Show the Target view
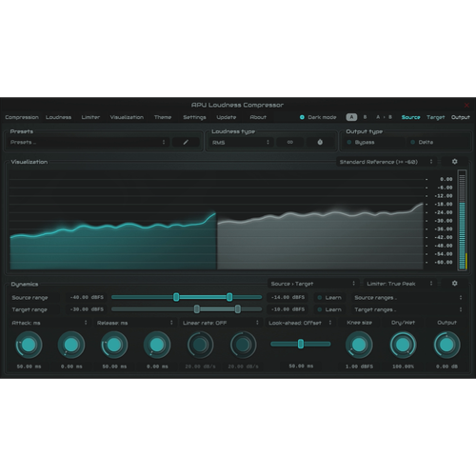This screenshot has height=476, width=476. 435,117
